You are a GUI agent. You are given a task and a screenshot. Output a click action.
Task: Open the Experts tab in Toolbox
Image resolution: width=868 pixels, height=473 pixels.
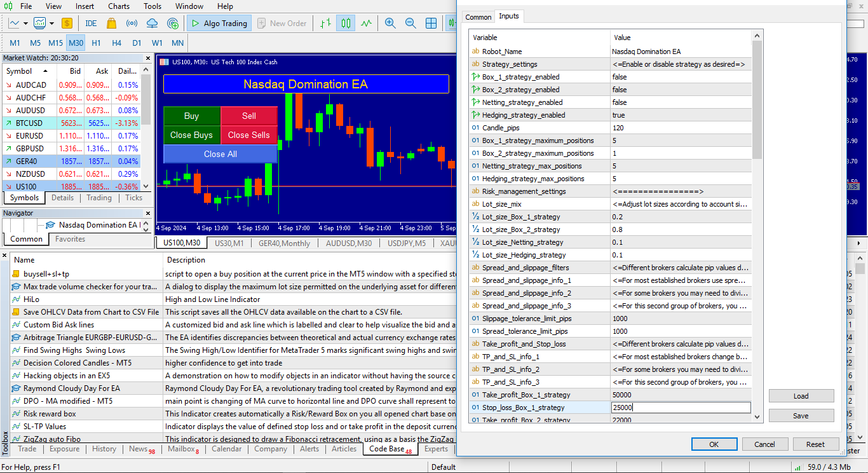pyautogui.click(x=436, y=449)
